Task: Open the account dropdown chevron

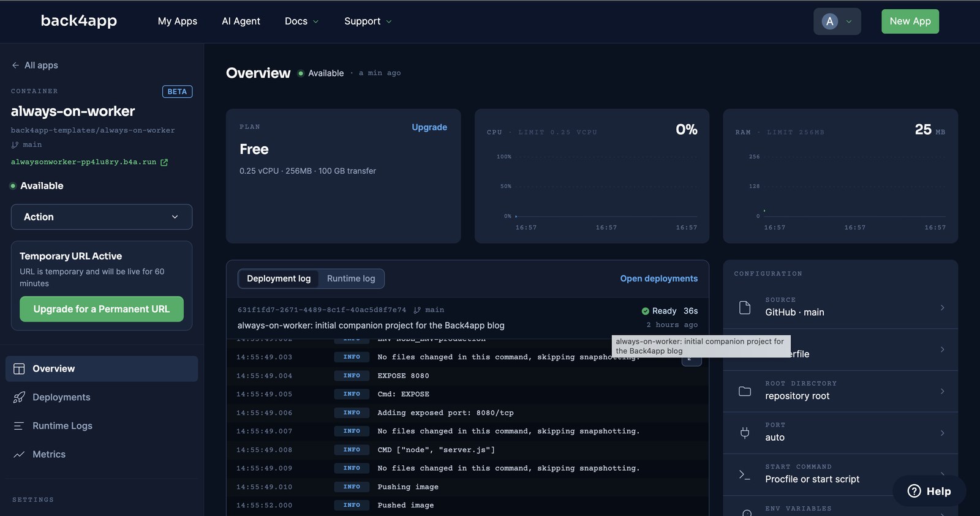Action: click(849, 21)
